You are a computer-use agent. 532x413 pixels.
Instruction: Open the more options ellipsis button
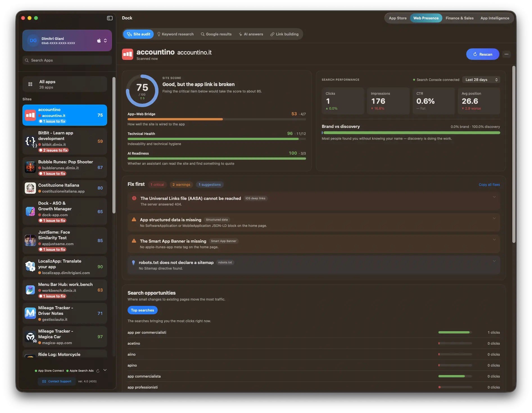tap(506, 54)
